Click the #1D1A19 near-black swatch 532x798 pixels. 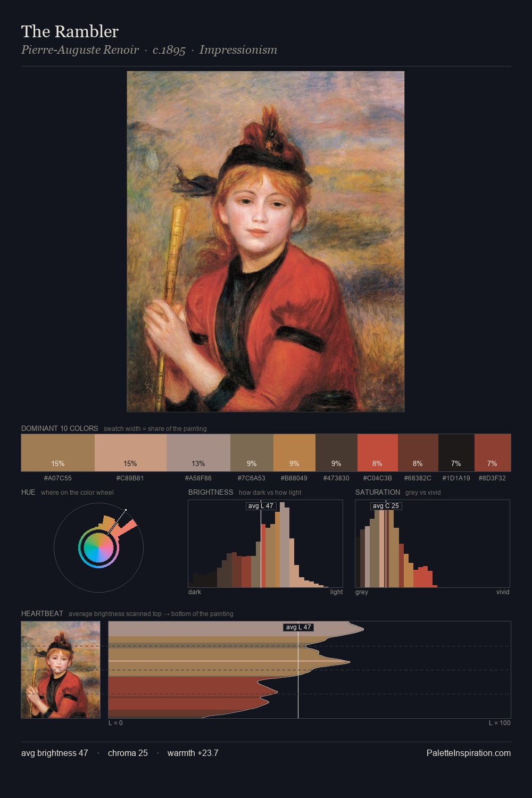(x=456, y=453)
